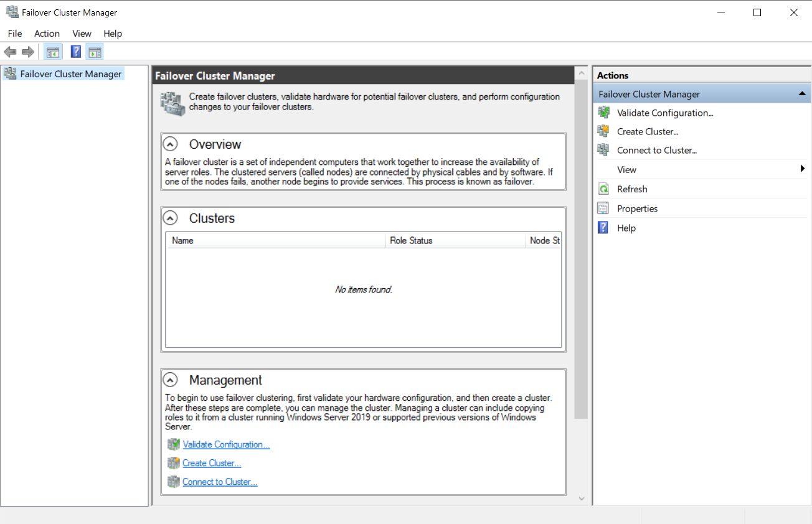Click icon beside Create Cluster link in Management
This screenshot has height=524, width=812.
173,463
